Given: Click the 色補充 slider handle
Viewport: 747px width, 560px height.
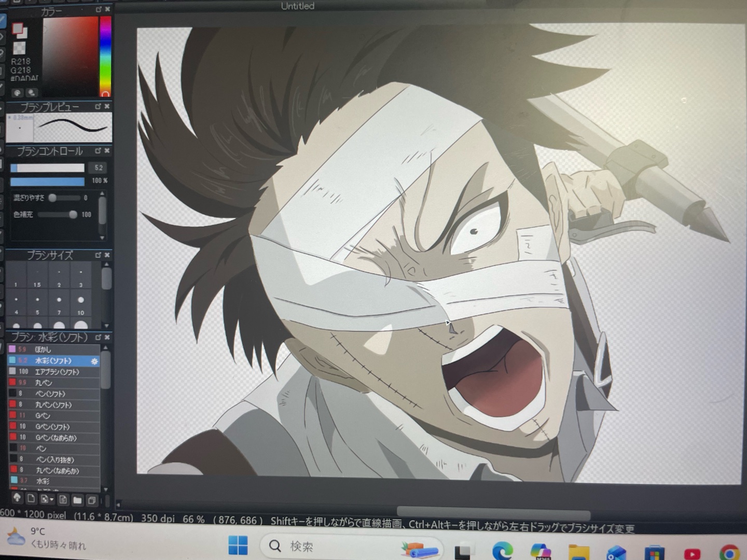Looking at the screenshot, I should 73,215.
